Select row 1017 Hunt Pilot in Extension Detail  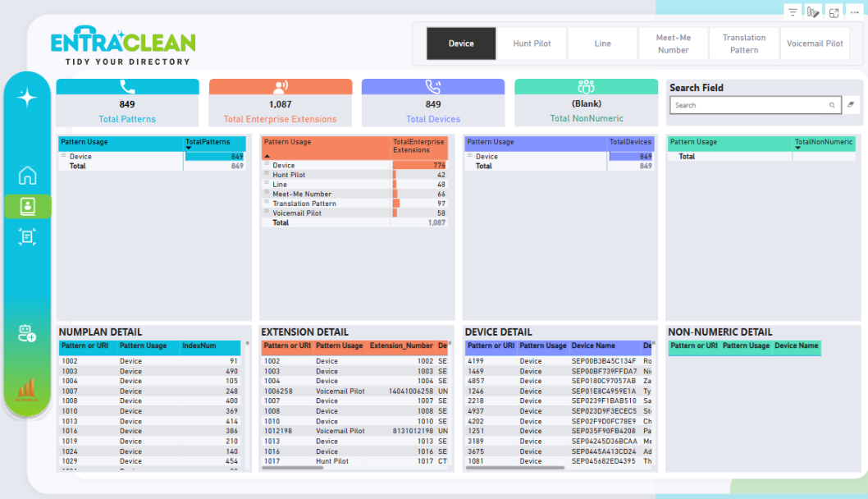(355, 460)
